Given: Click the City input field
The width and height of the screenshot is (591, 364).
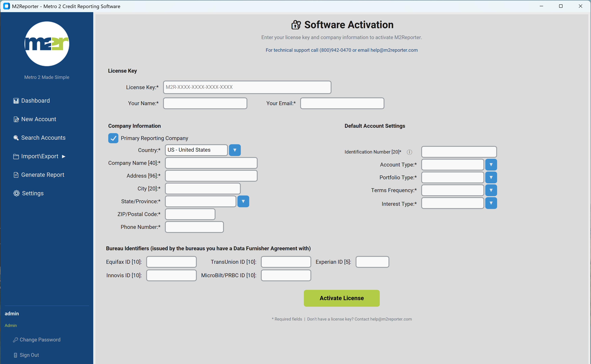Looking at the screenshot, I should [x=203, y=189].
